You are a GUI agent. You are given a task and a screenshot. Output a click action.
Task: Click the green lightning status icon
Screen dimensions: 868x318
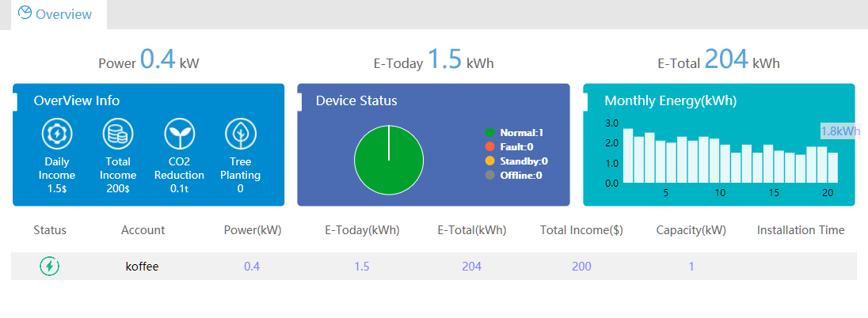[50, 267]
